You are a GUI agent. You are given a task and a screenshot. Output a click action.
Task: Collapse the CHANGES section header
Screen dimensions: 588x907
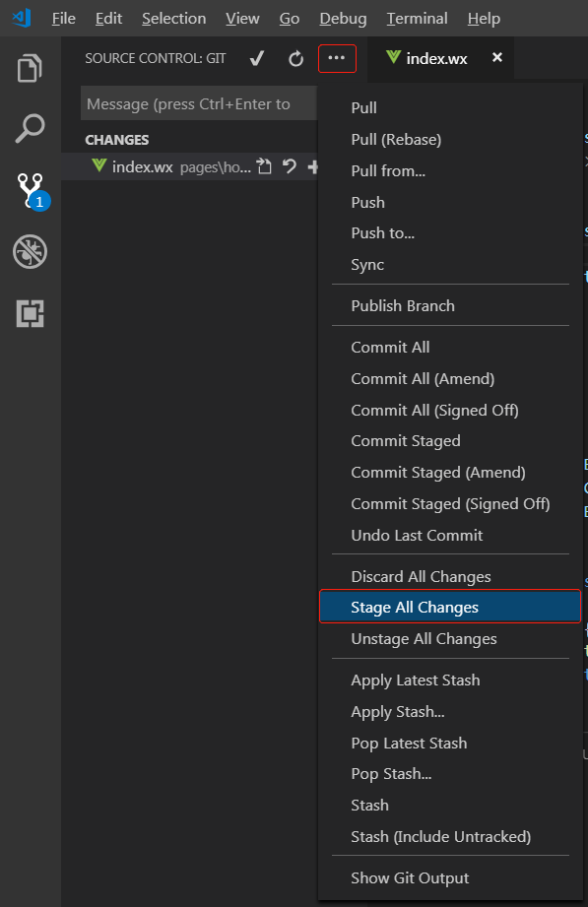coord(117,140)
